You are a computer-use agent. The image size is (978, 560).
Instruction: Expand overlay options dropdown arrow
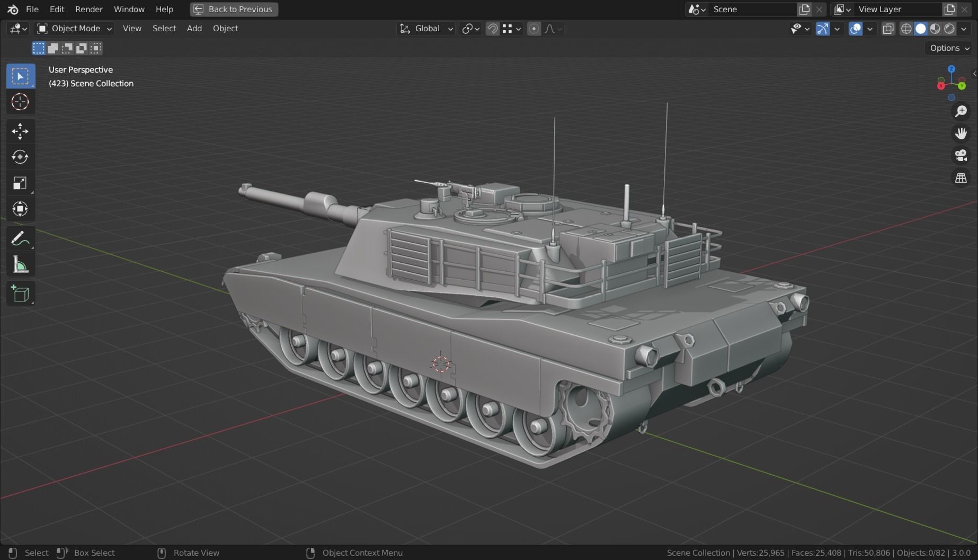(x=870, y=29)
